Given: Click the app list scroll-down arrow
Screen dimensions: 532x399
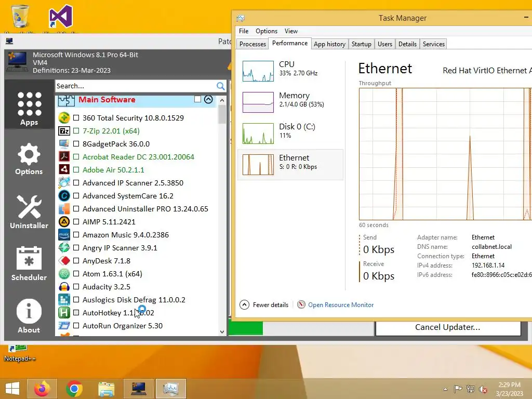Looking at the screenshot, I should click(222, 332).
